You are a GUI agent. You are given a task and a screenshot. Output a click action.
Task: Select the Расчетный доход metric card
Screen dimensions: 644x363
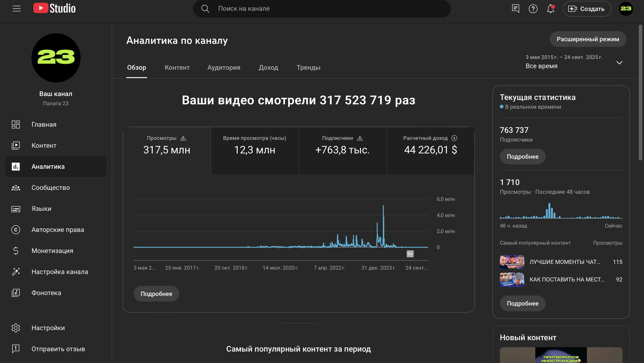(x=430, y=150)
